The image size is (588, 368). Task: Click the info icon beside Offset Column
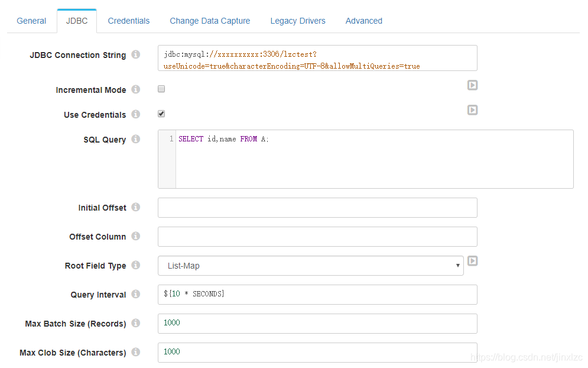coord(135,237)
